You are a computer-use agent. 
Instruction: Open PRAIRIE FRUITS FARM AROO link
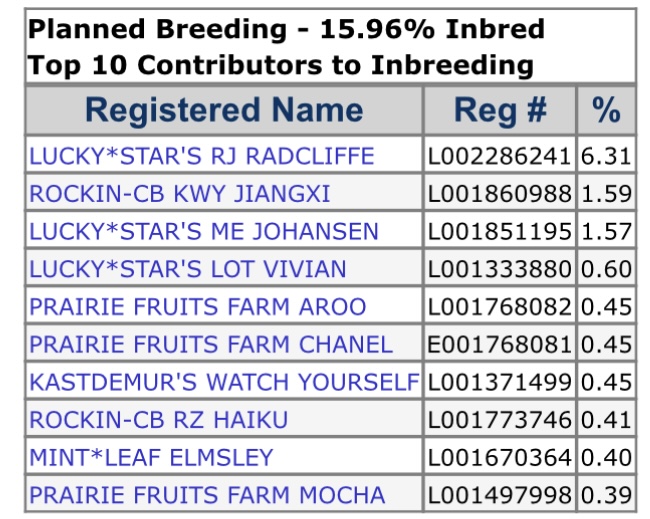click(x=198, y=307)
